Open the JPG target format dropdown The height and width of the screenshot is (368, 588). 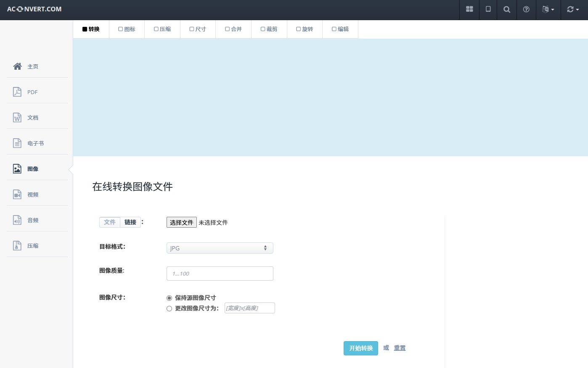(x=220, y=248)
